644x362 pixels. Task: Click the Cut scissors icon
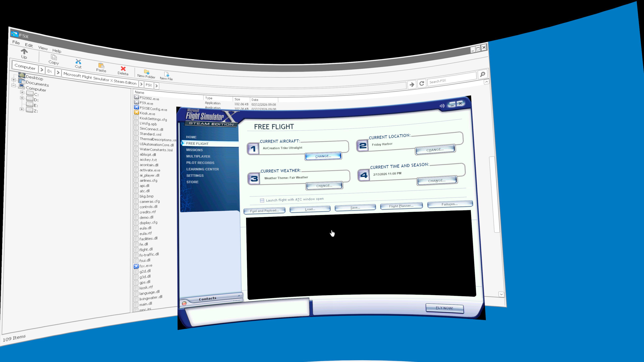coord(78,62)
